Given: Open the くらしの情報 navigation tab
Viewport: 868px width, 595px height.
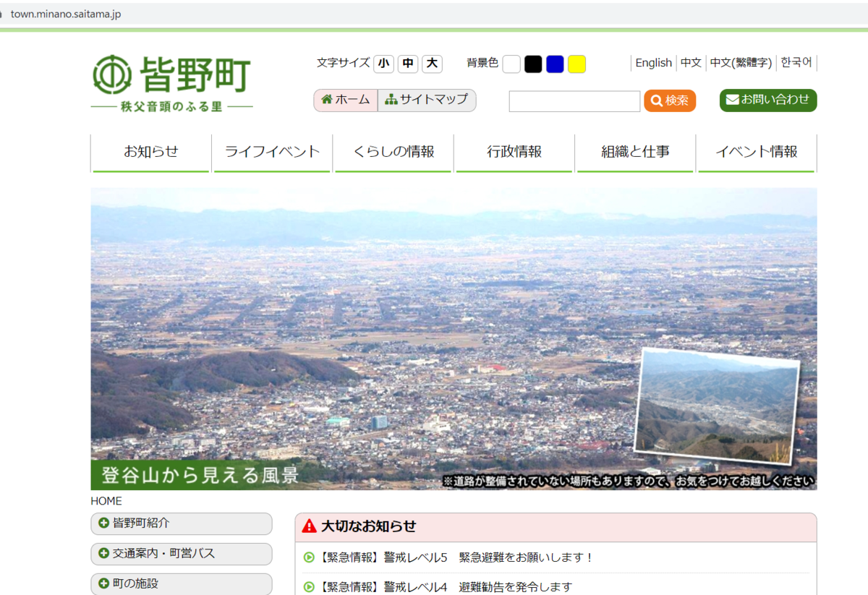Looking at the screenshot, I should [393, 153].
